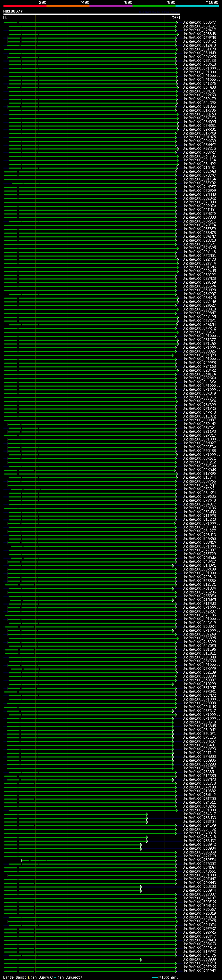Screen dimensions: 222x980
Task: Click the red 20% identity legend segment
Action: (x=25, y=6)
